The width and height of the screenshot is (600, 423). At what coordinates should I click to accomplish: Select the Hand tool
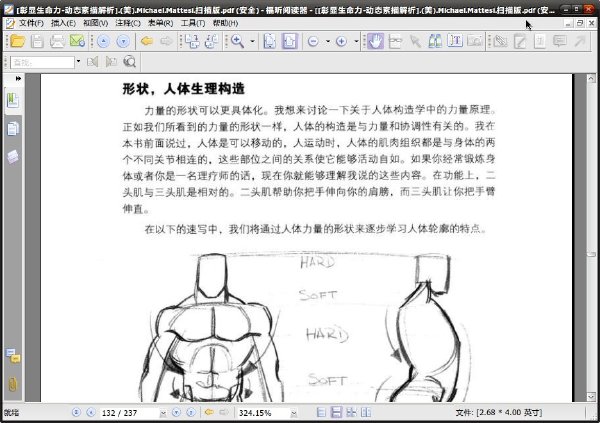pyautogui.click(x=376, y=41)
